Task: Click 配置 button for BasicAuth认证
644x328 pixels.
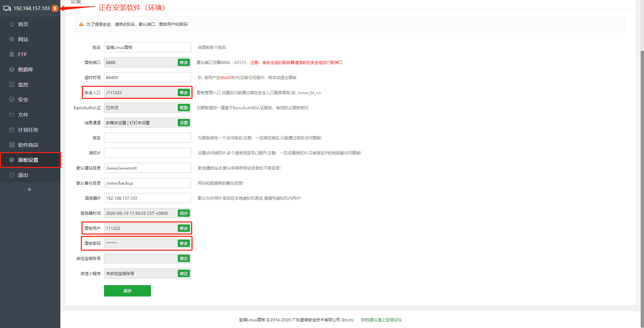Action: click(184, 108)
